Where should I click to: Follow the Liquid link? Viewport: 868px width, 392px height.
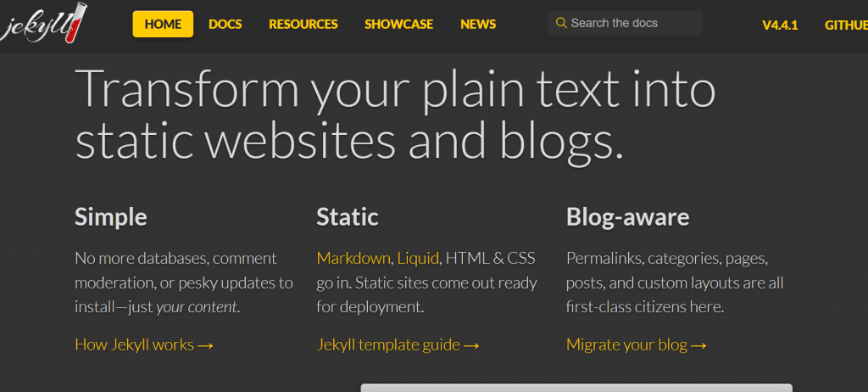tap(418, 259)
